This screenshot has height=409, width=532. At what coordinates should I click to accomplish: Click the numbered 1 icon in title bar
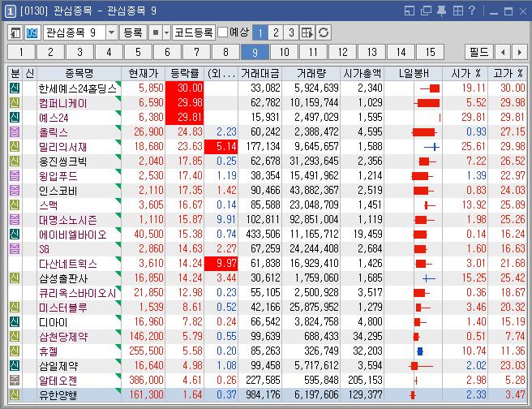11,11
